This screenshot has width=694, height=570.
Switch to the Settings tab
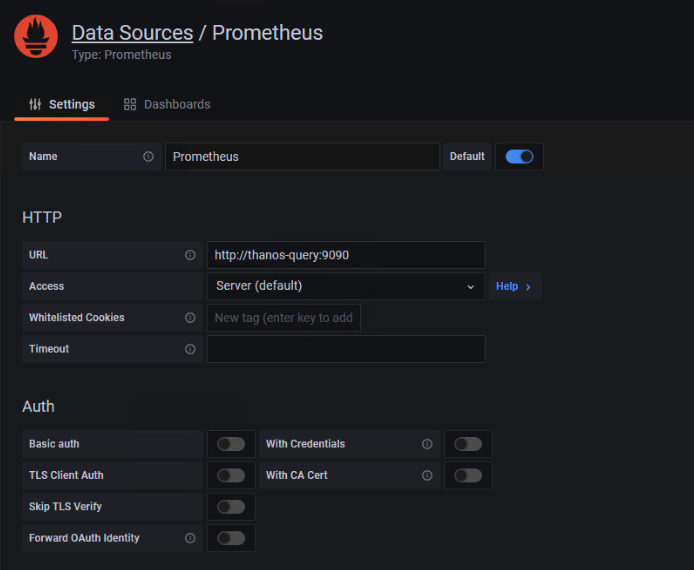tap(62, 104)
